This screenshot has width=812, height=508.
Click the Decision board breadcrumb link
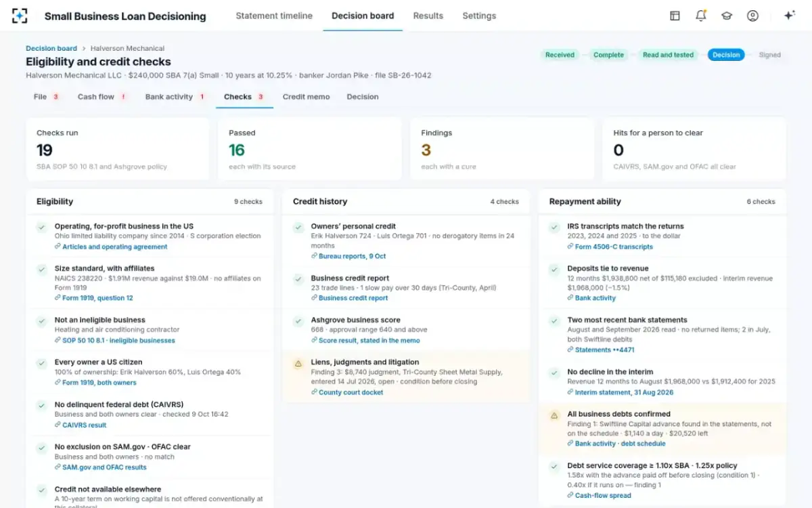coord(51,48)
